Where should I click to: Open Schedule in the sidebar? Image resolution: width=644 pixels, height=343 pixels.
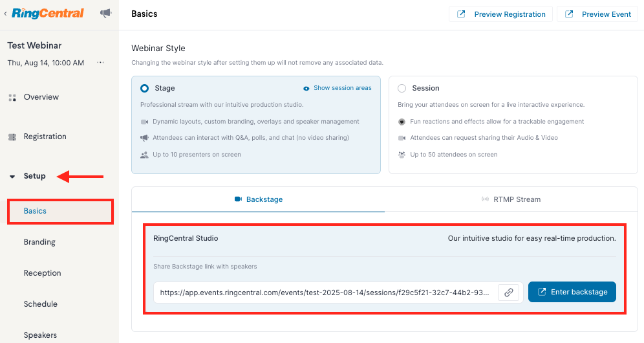[41, 304]
